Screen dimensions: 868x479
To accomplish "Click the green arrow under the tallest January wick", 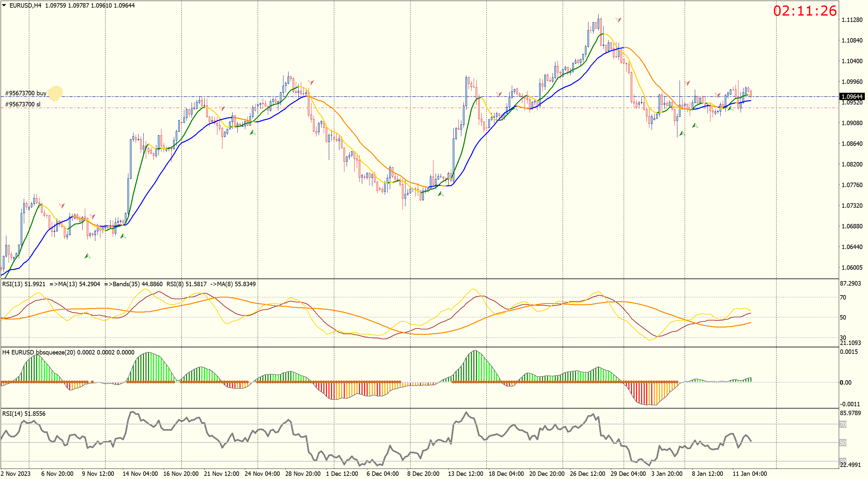I will click(682, 133).
